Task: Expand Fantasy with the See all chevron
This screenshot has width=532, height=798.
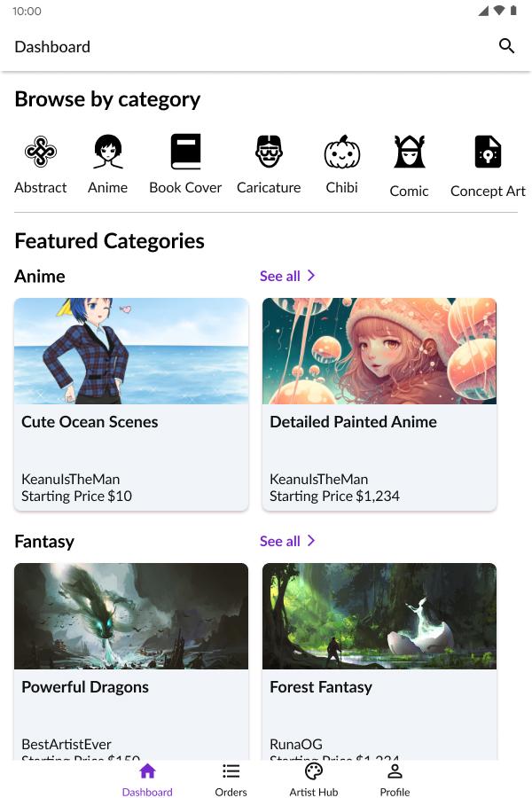Action: click(x=311, y=541)
